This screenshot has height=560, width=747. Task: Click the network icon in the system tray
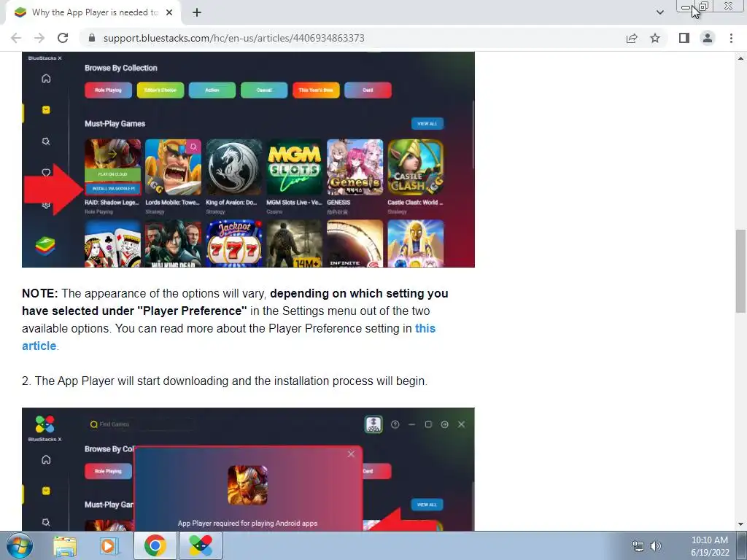[x=638, y=546]
